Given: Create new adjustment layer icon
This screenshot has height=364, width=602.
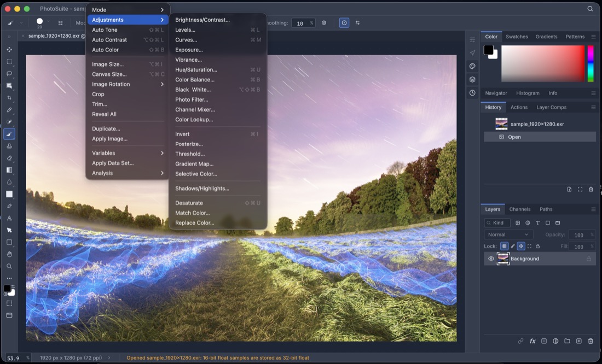Looking at the screenshot, I should coord(555,341).
